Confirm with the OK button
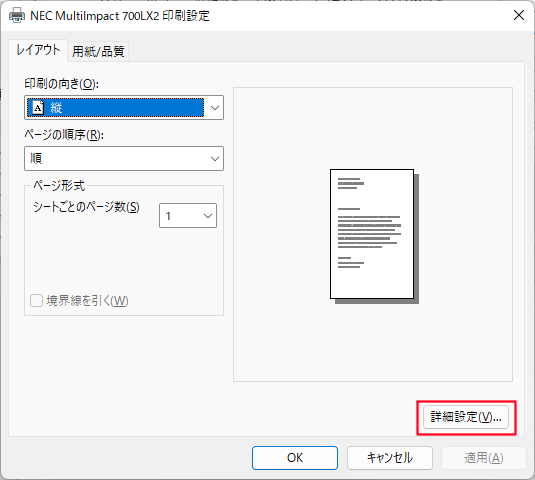 click(295, 457)
